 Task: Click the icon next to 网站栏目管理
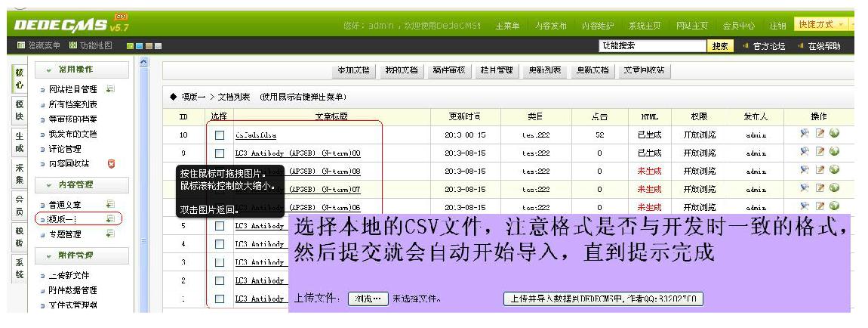pos(111,88)
